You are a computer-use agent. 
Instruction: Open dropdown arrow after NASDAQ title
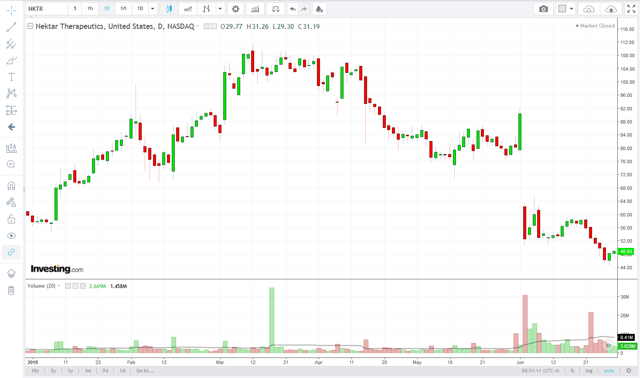tap(198, 26)
